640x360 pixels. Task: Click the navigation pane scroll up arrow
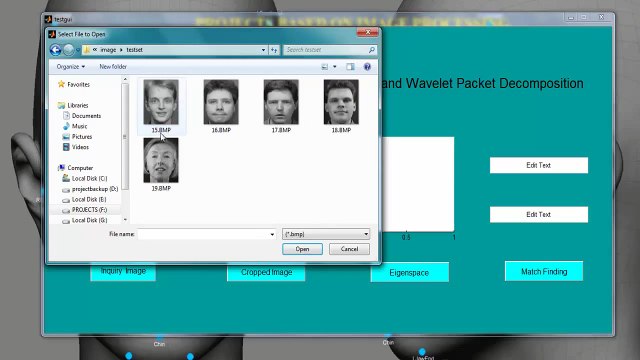click(125, 79)
